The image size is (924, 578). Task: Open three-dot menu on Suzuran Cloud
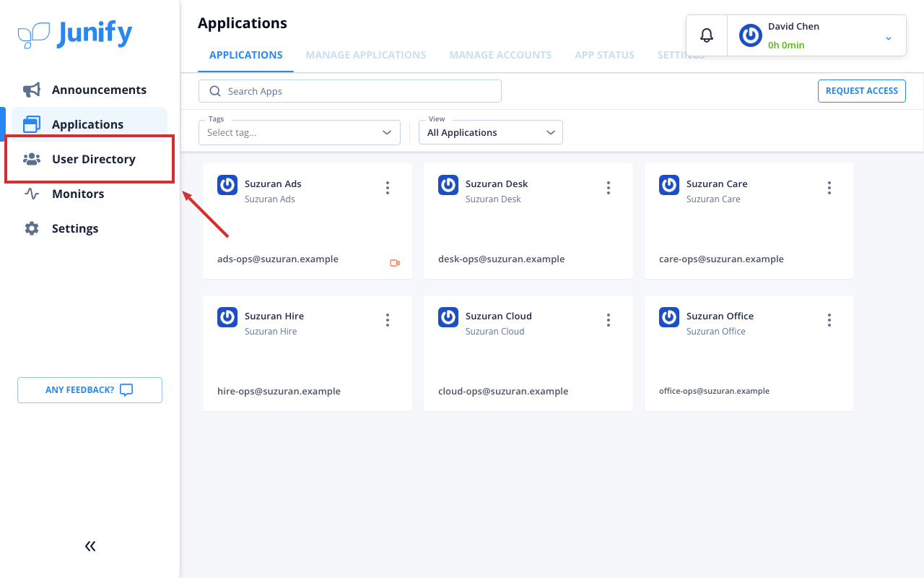point(609,320)
